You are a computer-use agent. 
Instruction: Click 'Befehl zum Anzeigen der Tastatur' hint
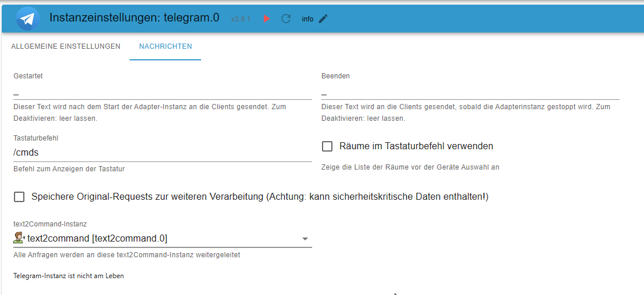pos(69,168)
